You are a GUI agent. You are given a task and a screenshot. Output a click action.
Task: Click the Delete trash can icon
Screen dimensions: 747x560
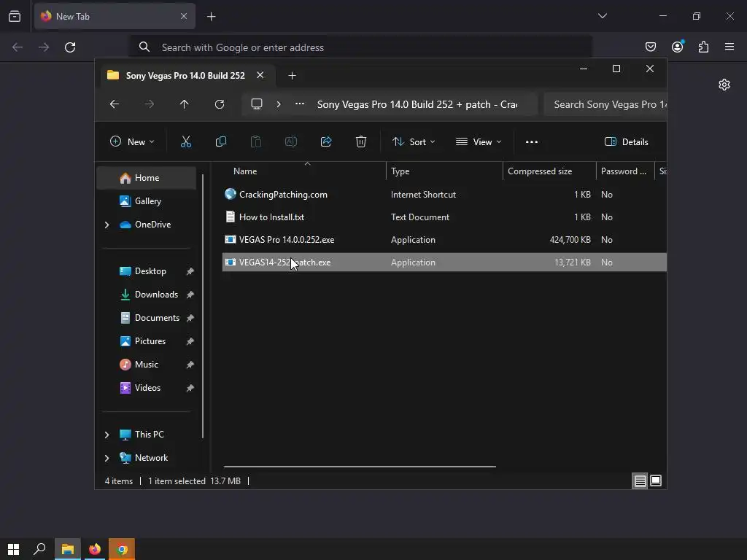point(361,142)
